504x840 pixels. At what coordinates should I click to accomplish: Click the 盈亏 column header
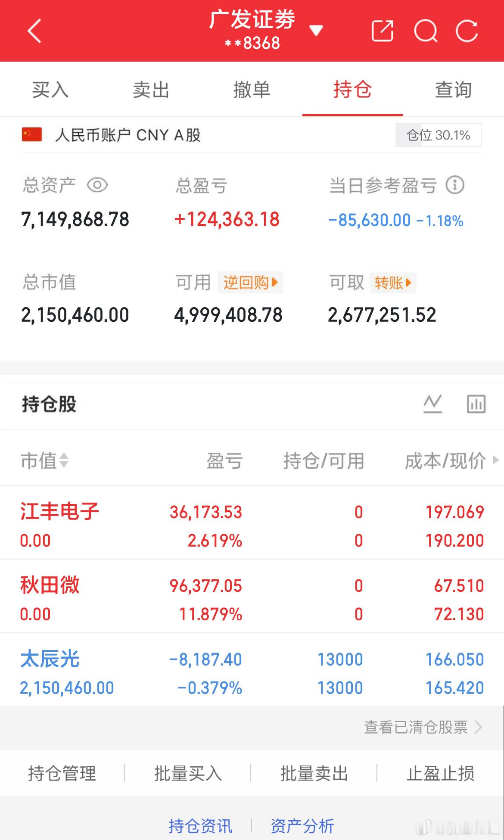pos(224,460)
